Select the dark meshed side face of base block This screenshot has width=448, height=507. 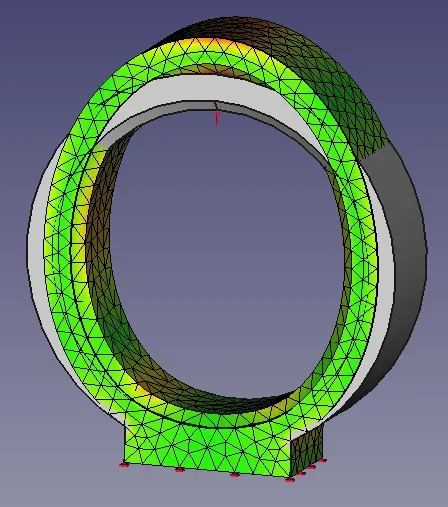pos(307,450)
